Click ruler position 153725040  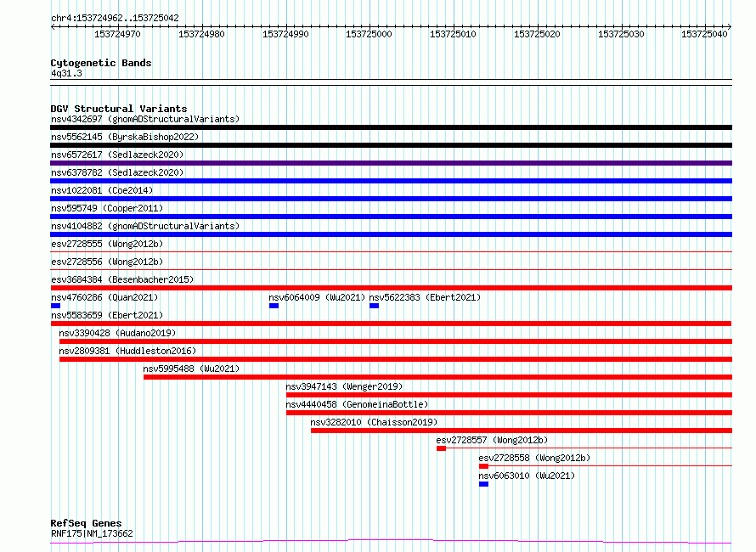(704, 34)
